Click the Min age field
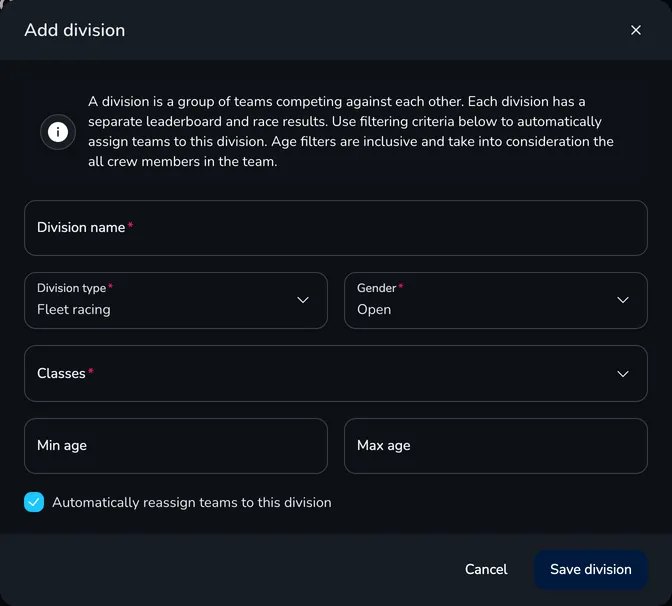The image size is (672, 606). (176, 446)
